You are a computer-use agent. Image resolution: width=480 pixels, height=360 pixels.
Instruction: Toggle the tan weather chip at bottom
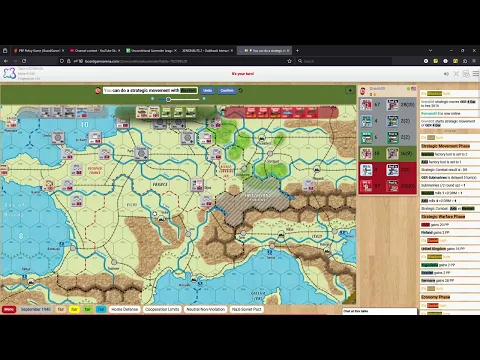61,309
